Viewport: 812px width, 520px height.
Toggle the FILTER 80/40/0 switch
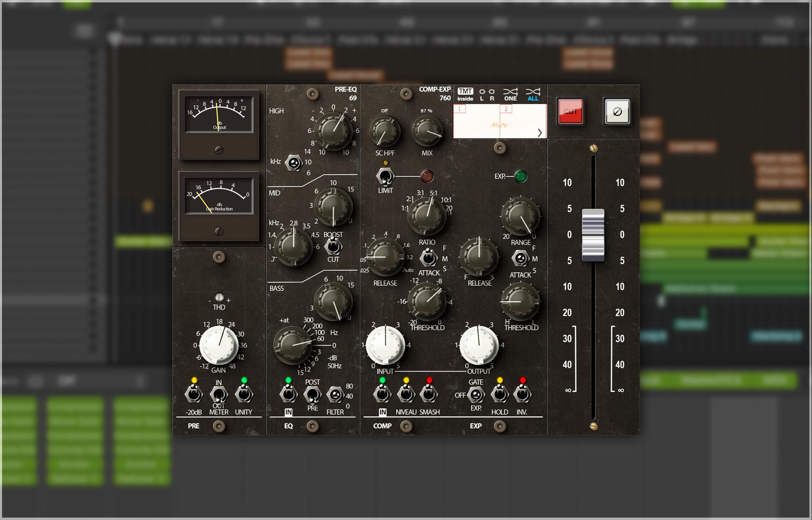tap(335, 395)
